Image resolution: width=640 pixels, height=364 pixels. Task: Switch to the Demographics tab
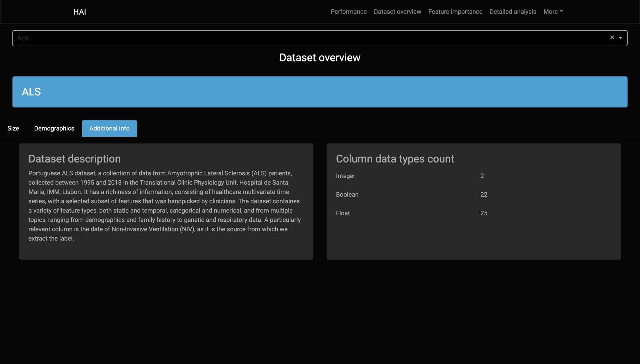point(54,128)
